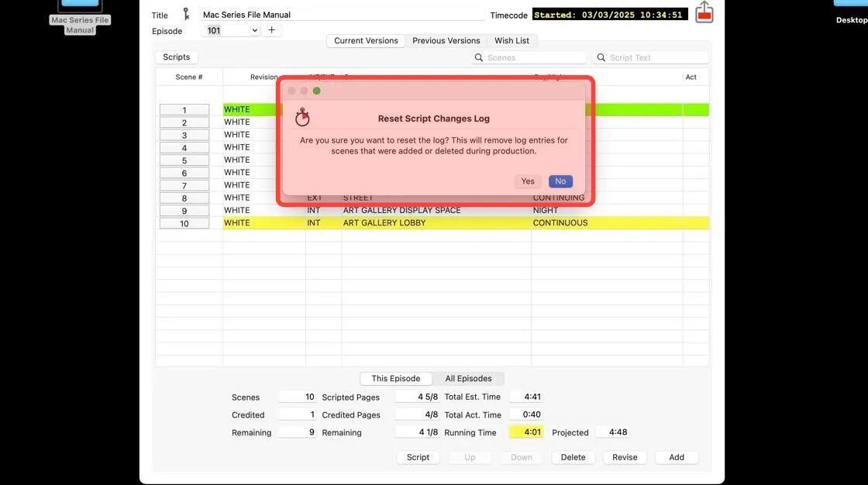868x485 pixels.
Task: Select the scene number 4 button
Action: [184, 148]
